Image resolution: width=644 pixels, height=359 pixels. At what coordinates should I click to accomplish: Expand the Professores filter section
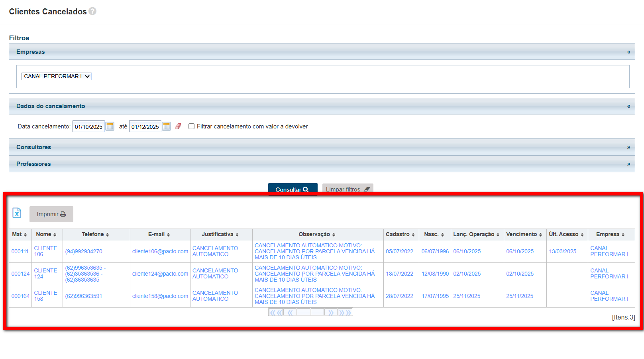(x=628, y=164)
